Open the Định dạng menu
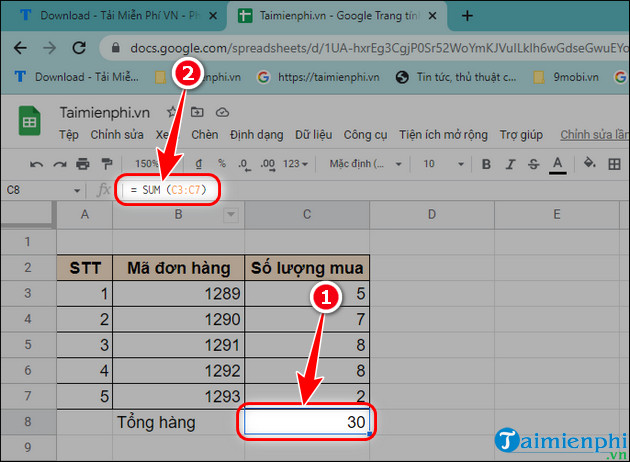630x462 pixels. click(x=256, y=135)
